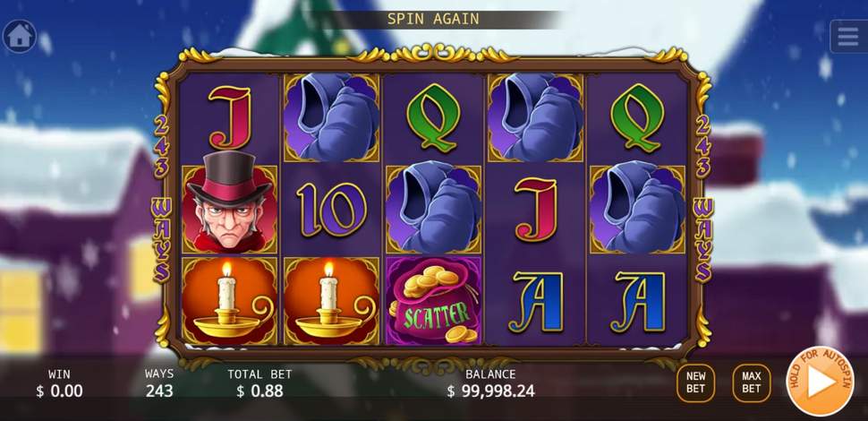Image resolution: width=868 pixels, height=421 pixels.
Task: Click the purple 10 symbol
Action: [331, 210]
